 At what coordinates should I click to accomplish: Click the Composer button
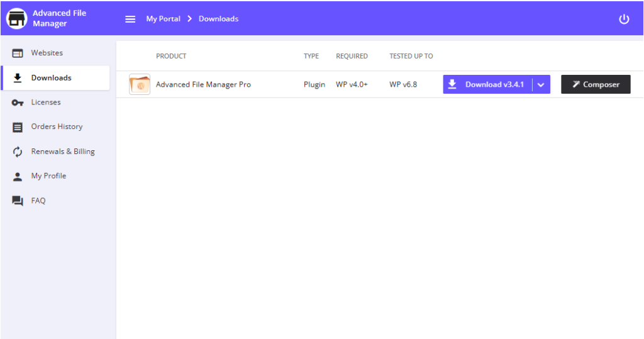[x=596, y=84]
